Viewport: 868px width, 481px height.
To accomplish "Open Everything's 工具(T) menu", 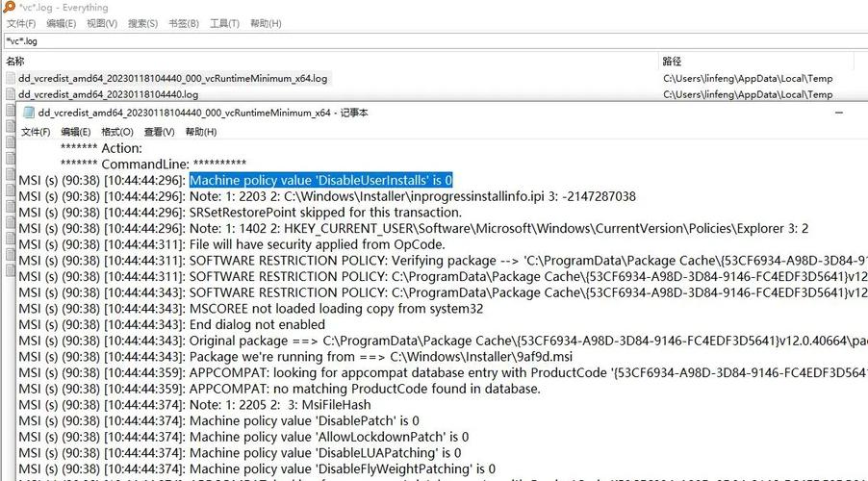I will point(225,23).
